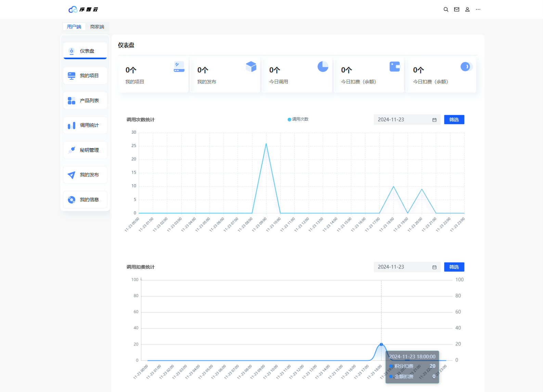Click the 秘钥管理 key icon
Image resolution: width=543 pixels, height=392 pixels.
coord(72,150)
